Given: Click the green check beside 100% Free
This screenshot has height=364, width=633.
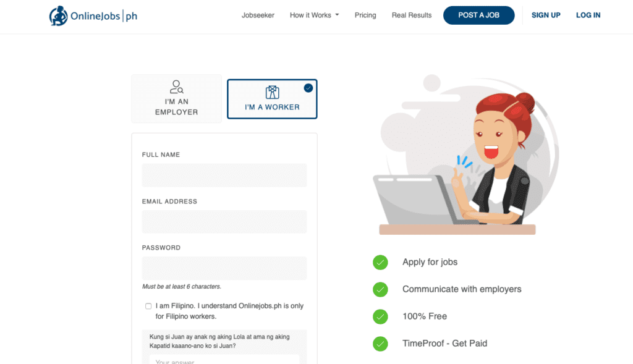Looking at the screenshot, I should tap(380, 316).
